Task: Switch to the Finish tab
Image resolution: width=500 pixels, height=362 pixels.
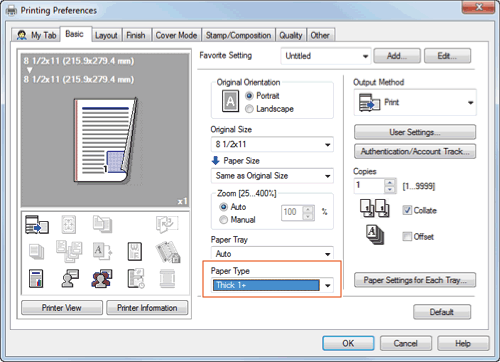Action: (136, 35)
